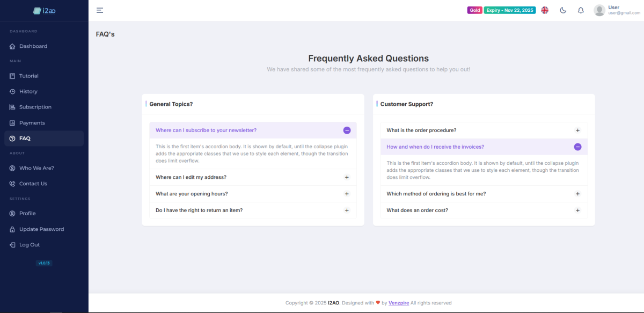This screenshot has width=644, height=313.
Task: Open the Payments page
Action: [x=32, y=123]
